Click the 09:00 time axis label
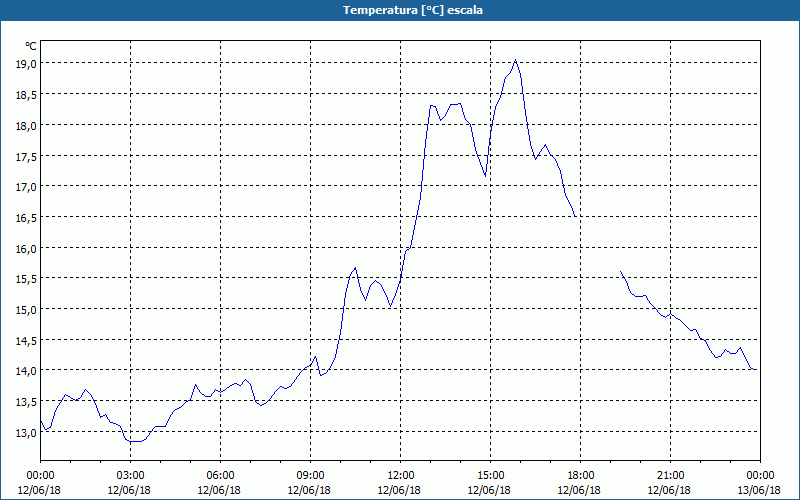Screen dimensions: 800x500 tap(310, 476)
